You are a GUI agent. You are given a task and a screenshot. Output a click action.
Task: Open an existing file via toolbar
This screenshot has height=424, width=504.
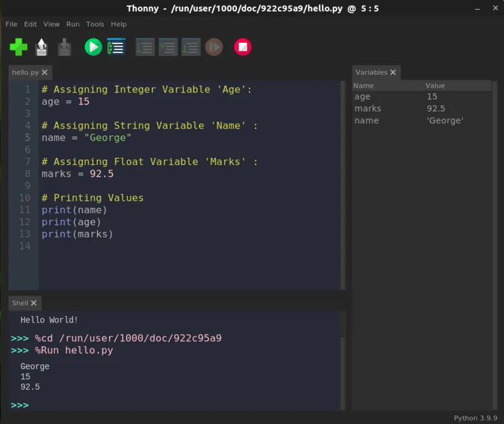click(41, 47)
